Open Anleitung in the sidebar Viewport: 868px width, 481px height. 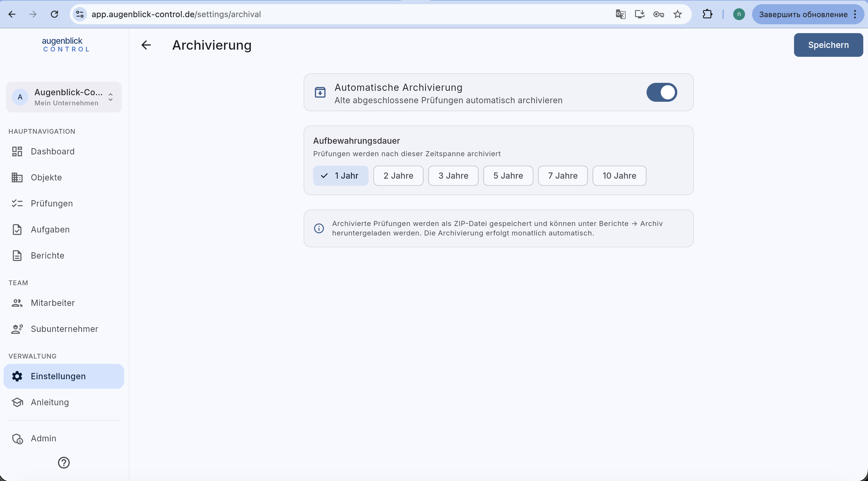[x=64, y=402]
